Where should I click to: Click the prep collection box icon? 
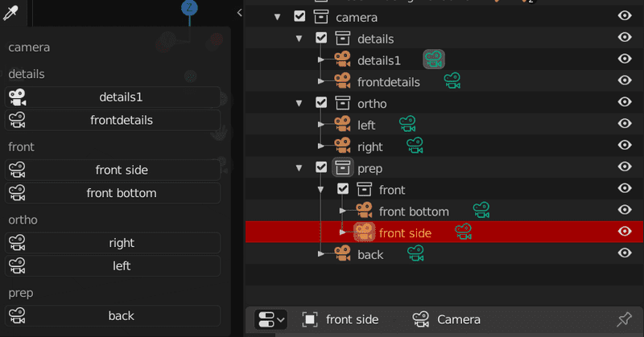tap(343, 167)
